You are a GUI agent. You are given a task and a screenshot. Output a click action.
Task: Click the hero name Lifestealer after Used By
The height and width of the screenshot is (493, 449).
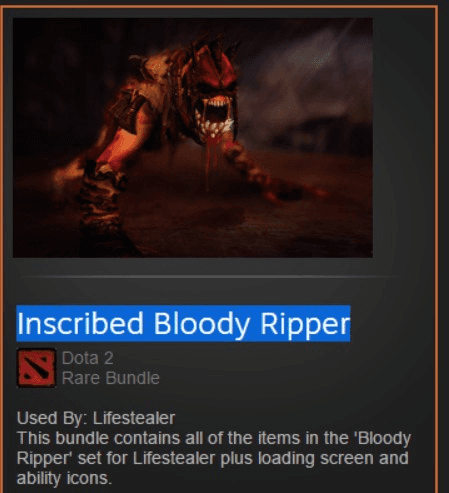pyautogui.click(x=134, y=418)
